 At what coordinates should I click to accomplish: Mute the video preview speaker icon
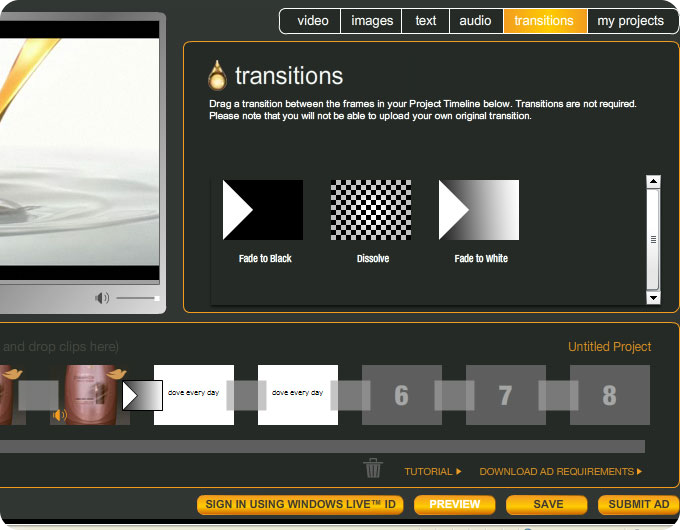[x=102, y=298]
